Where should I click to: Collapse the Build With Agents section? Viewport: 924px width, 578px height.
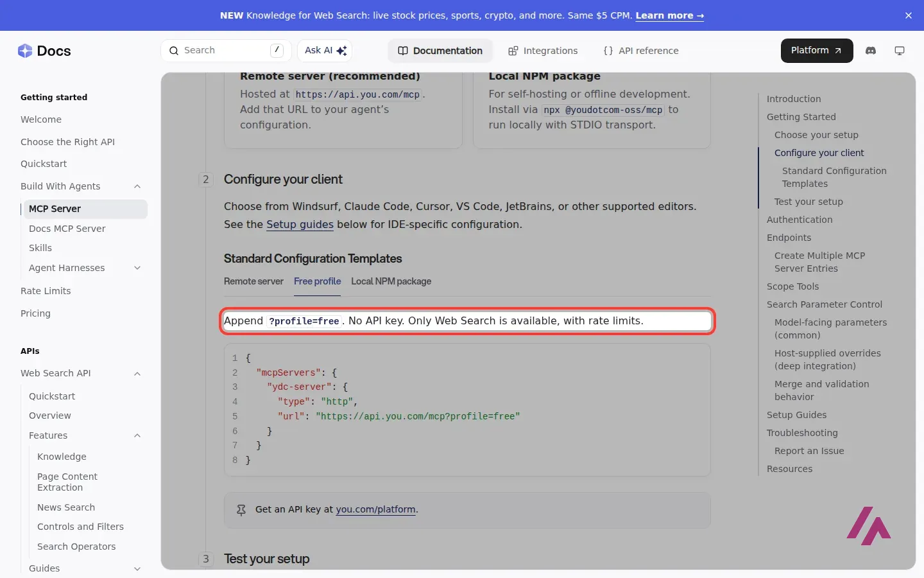point(137,186)
